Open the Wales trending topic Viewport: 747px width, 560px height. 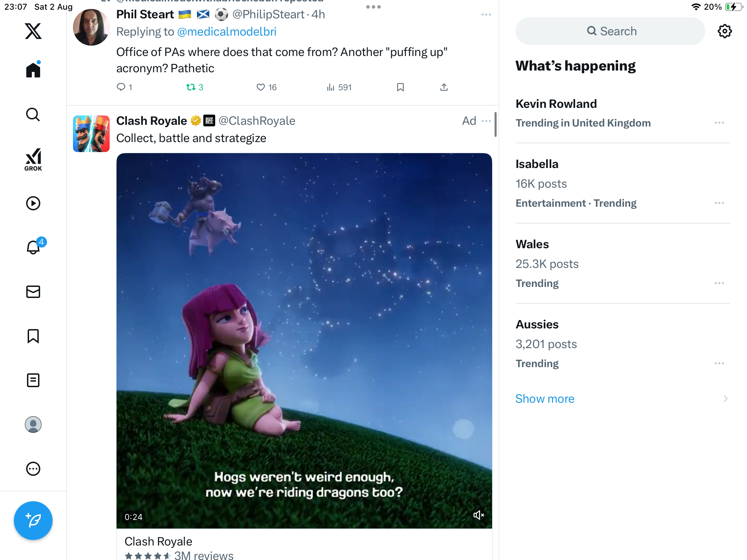click(532, 244)
